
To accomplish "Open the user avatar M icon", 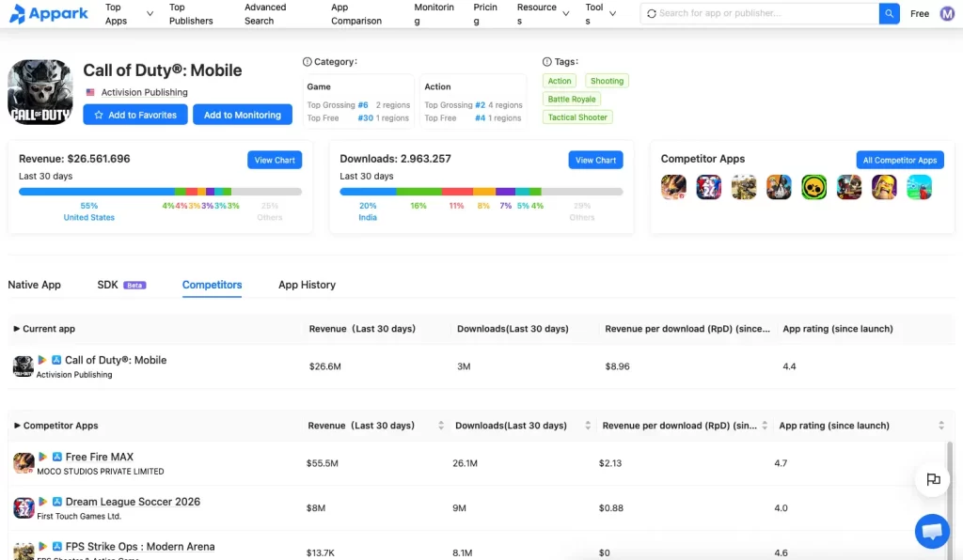I will (947, 13).
